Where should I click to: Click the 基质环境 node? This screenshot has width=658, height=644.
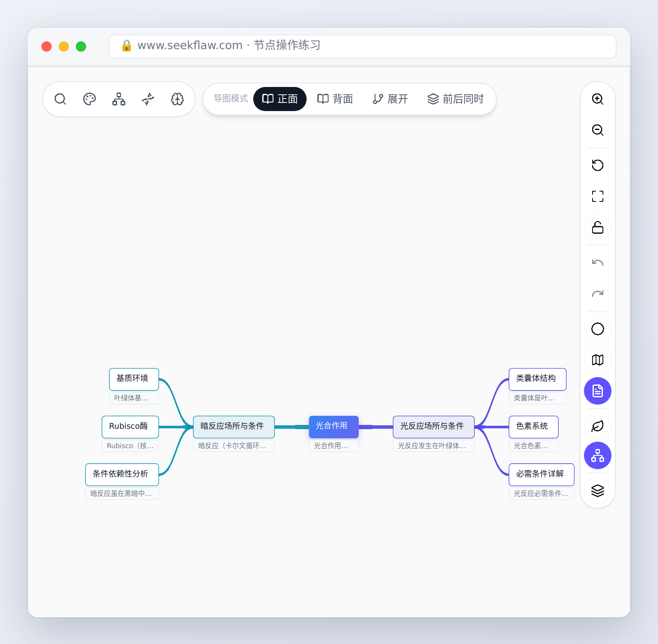(134, 379)
